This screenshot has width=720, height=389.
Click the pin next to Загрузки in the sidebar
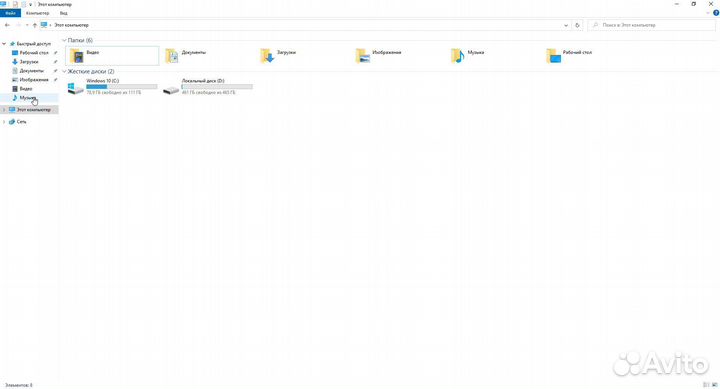56,62
